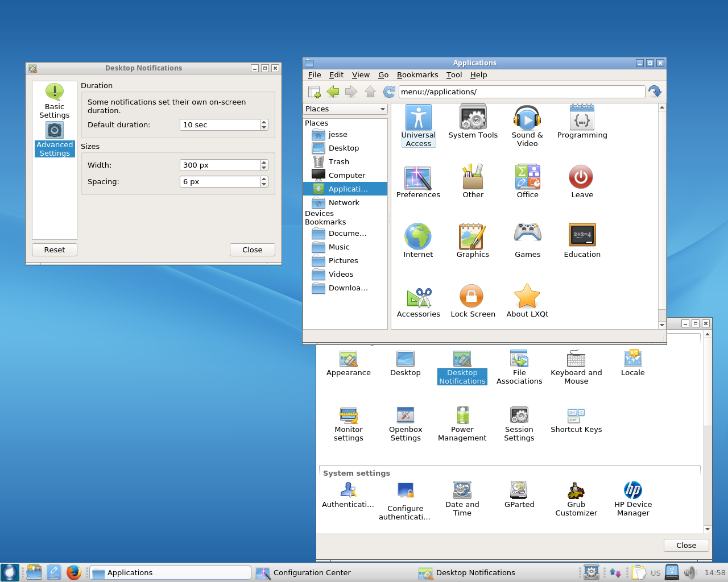Open the View menu
728x582 pixels.
point(361,75)
